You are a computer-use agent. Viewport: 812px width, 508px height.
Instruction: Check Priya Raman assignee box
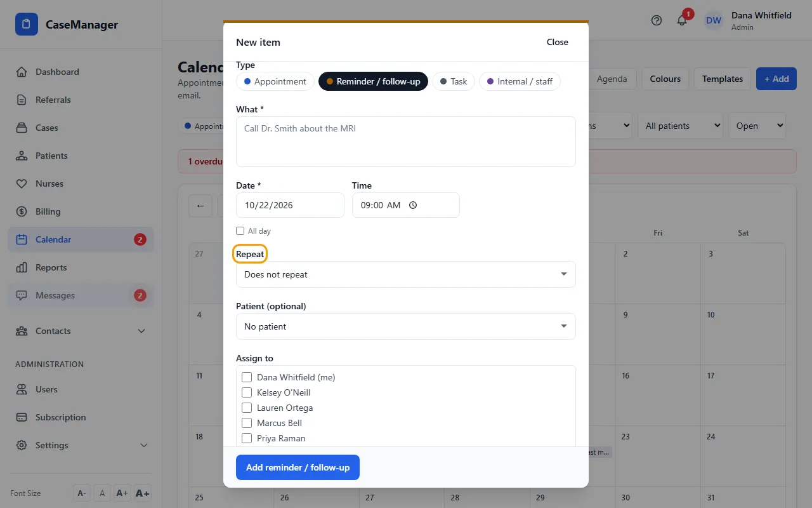point(247,438)
